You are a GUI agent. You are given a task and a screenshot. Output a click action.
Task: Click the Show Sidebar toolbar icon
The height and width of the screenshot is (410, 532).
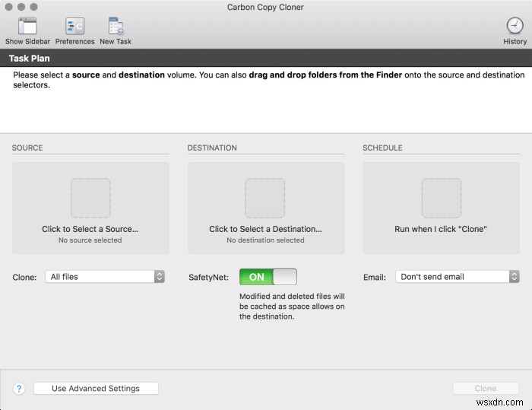coord(27,26)
